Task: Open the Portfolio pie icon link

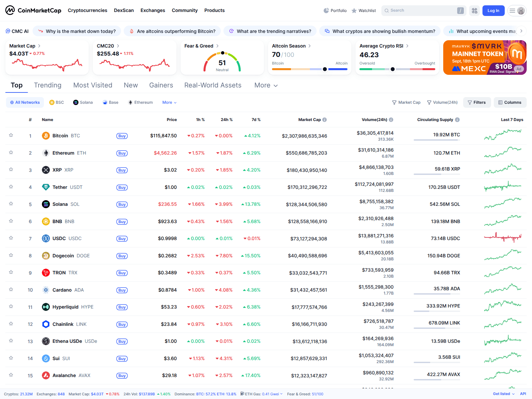Action: tap(326, 11)
